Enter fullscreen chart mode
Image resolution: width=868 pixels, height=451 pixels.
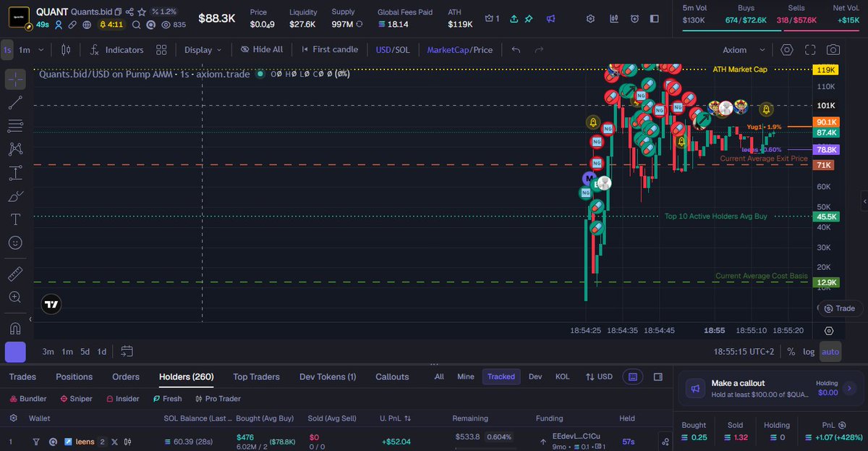point(810,50)
